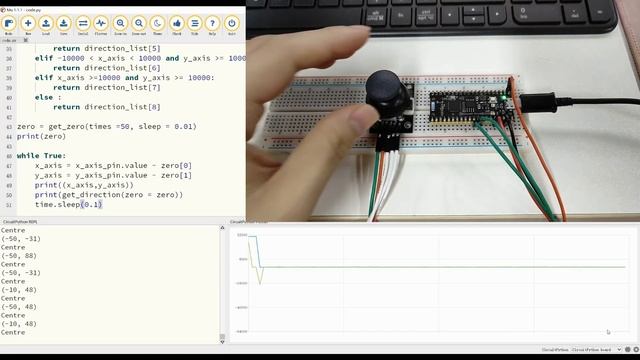Open the Mode selector button
This screenshot has width=640, height=360.
tap(9, 25)
